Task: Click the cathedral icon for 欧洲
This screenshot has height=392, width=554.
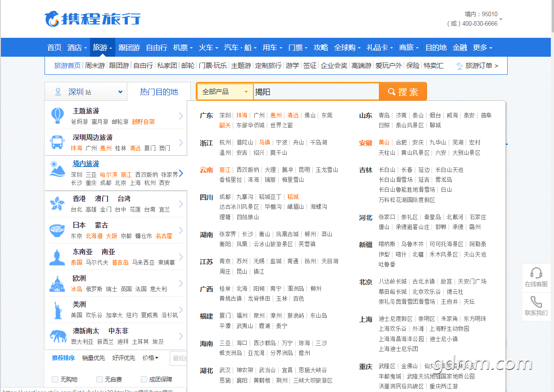Action: point(57,283)
